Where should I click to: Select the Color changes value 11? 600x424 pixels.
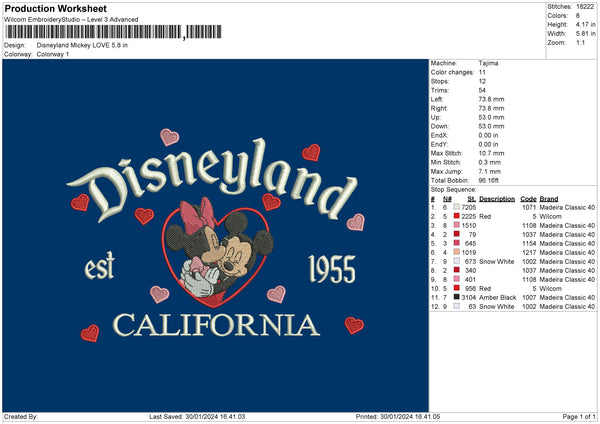(x=482, y=72)
